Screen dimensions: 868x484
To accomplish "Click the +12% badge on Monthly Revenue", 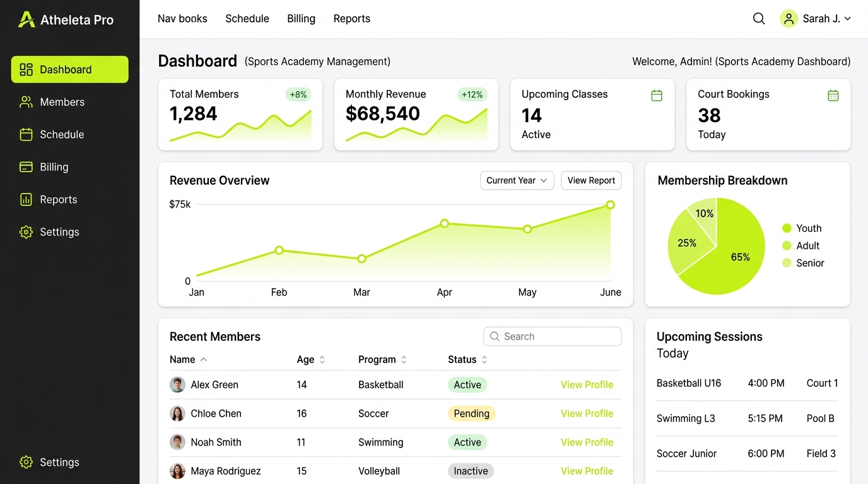I will [x=472, y=95].
